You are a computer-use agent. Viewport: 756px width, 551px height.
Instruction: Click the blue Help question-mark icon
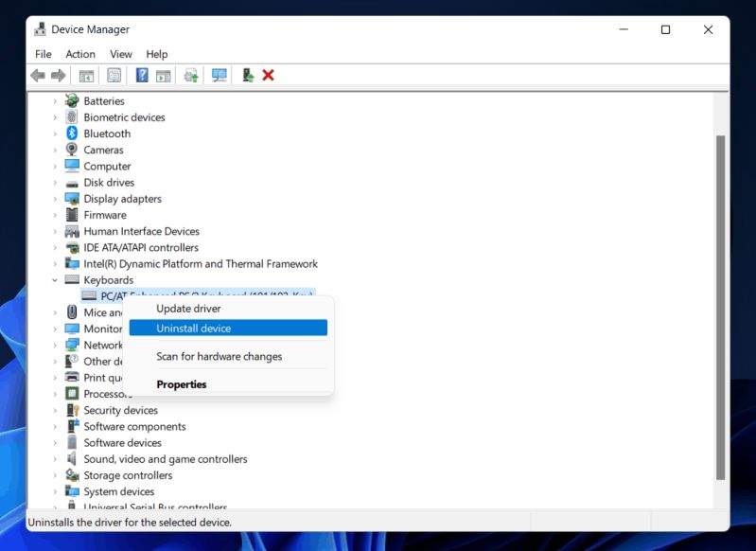pyautogui.click(x=142, y=76)
